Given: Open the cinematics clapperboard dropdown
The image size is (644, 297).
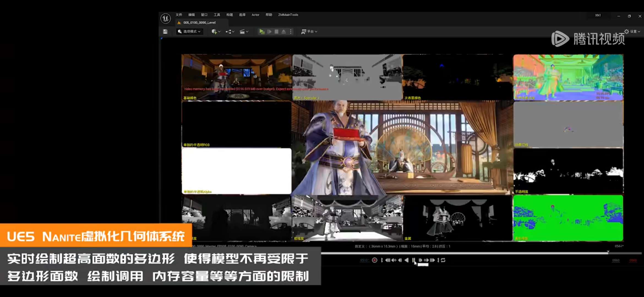Looking at the screenshot, I should click(244, 32).
